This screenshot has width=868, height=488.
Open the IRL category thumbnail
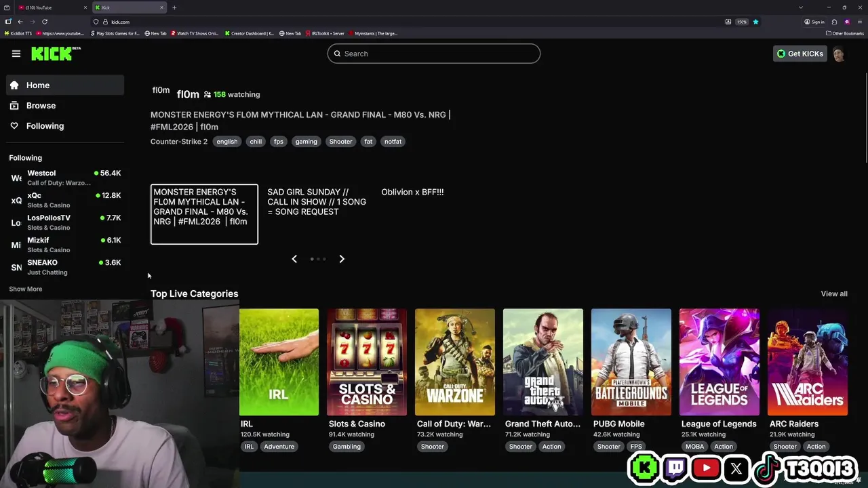(x=279, y=362)
